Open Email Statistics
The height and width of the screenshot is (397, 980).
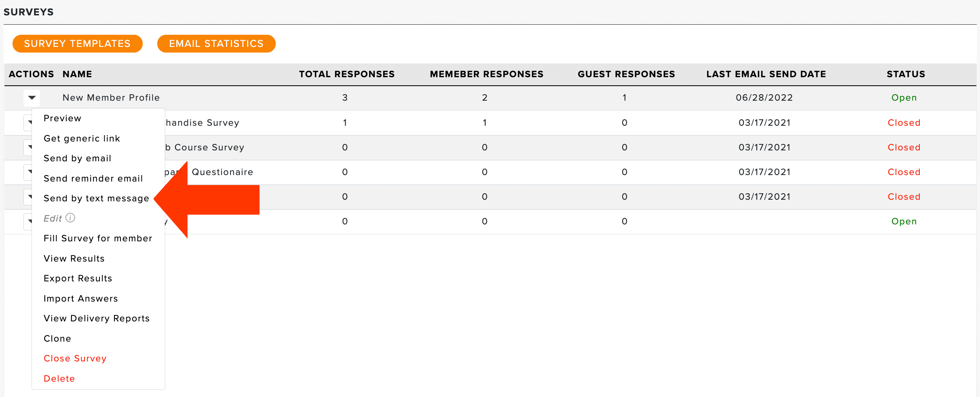216,44
